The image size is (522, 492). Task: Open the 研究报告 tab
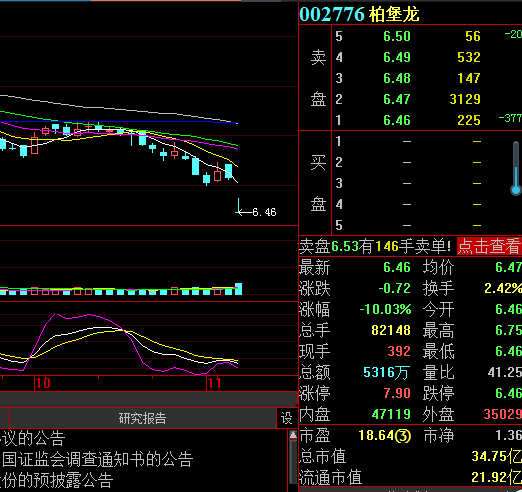[143, 418]
